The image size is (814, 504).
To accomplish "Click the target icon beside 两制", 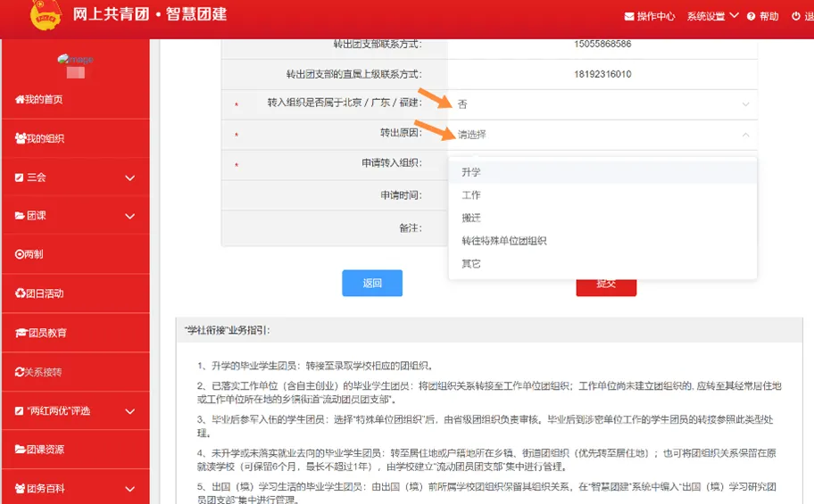I will pos(20,254).
